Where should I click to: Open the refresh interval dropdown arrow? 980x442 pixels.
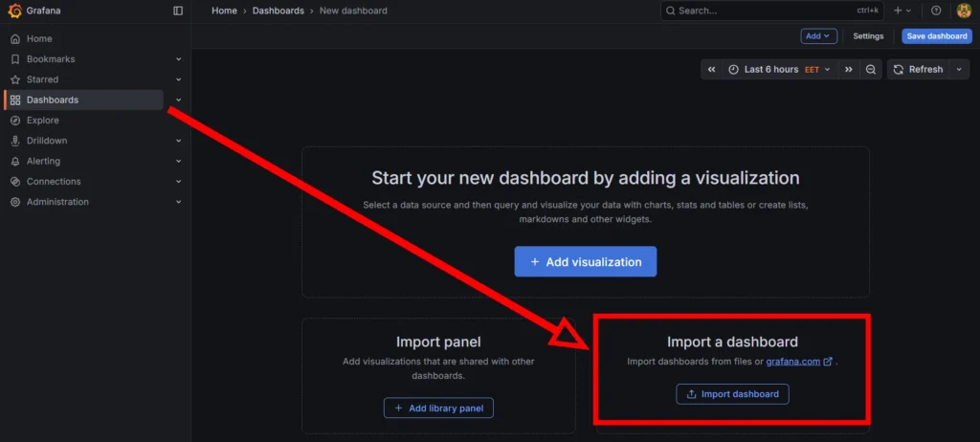pyautogui.click(x=959, y=70)
